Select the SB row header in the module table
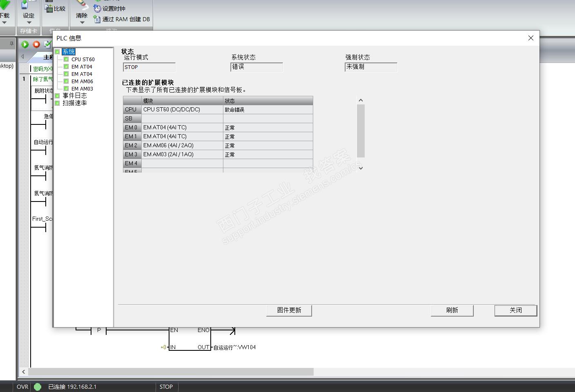Viewport: 575px width, 392px height. [x=132, y=119]
